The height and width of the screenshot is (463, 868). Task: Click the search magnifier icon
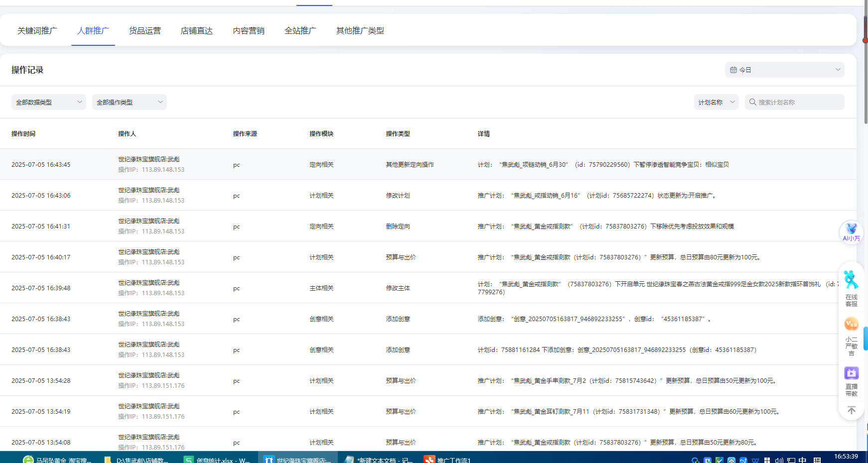point(752,102)
